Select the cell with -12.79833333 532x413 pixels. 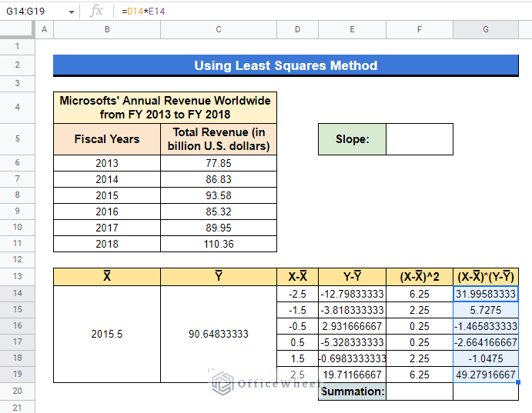352,294
